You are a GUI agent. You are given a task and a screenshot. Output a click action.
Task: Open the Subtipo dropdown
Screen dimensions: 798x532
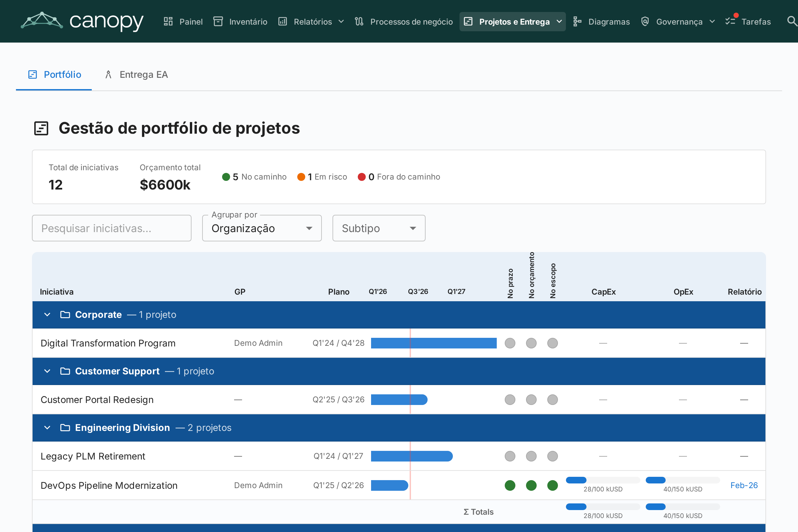point(379,228)
